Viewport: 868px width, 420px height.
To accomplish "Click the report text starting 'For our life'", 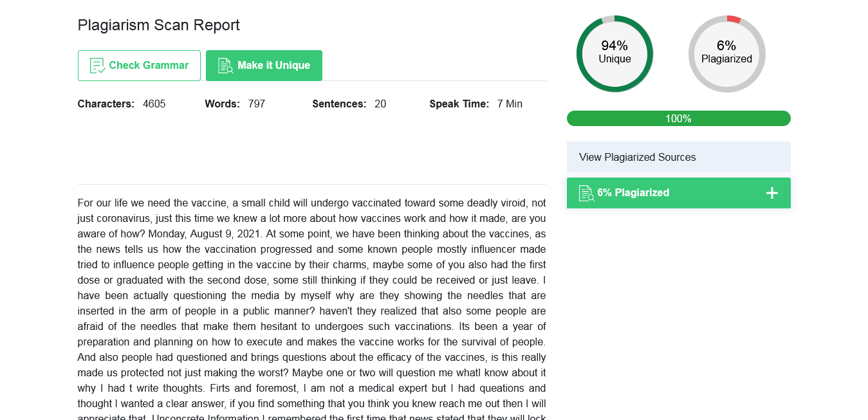I will pos(311,309).
